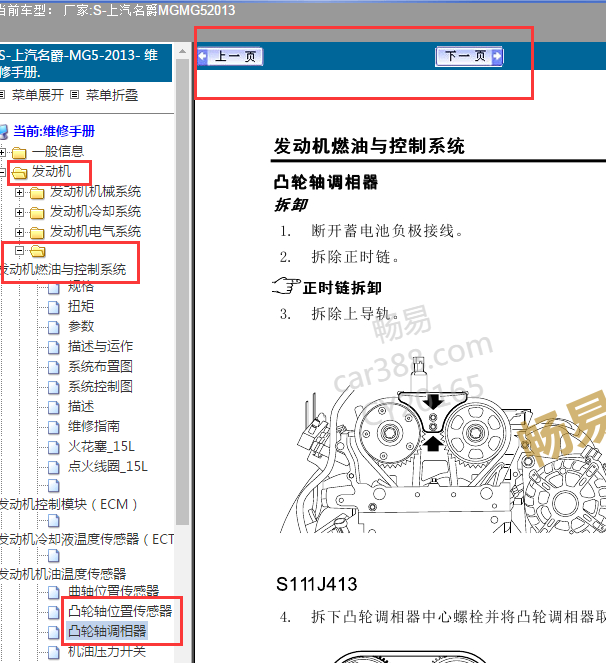606x663 pixels.
Task: Click the tree panel scrollbar up arrow
Action: [183, 52]
